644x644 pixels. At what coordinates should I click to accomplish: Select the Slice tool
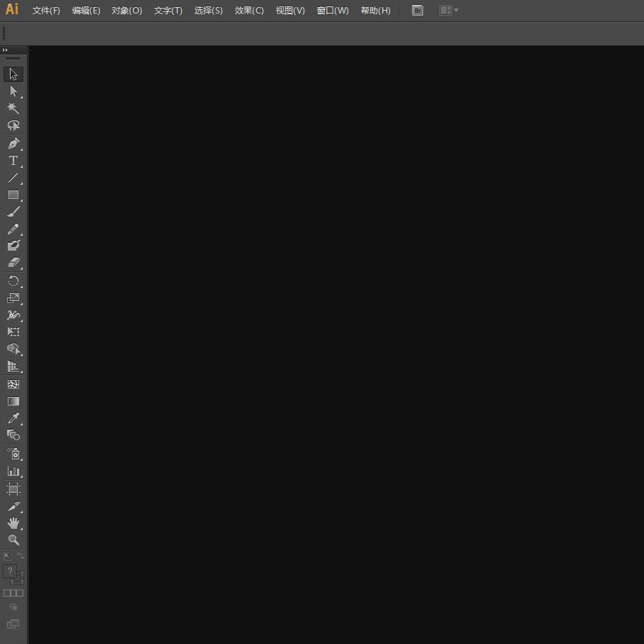(x=13, y=506)
